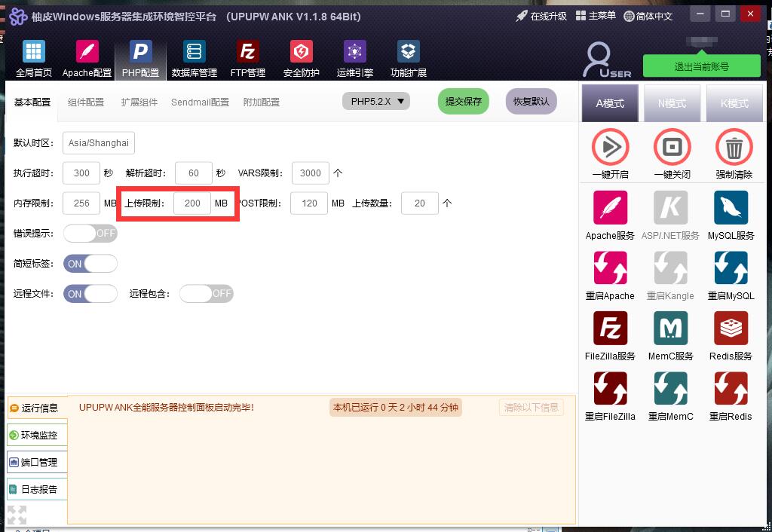Viewport: 772px width, 532px height.
Task: Open the 全局首页 home icon
Action: pyautogui.click(x=33, y=52)
